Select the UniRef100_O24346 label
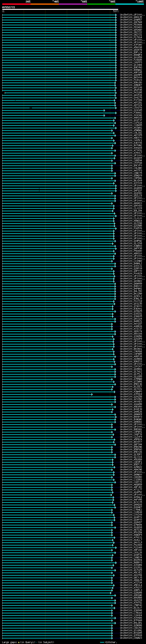The image size is (146, 644). click(x=131, y=115)
